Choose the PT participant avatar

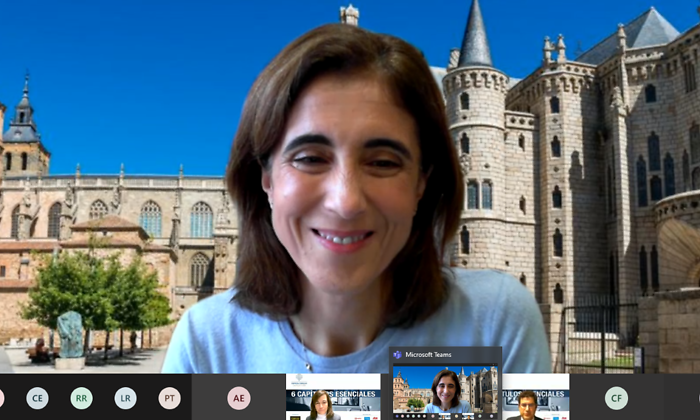[x=170, y=398]
